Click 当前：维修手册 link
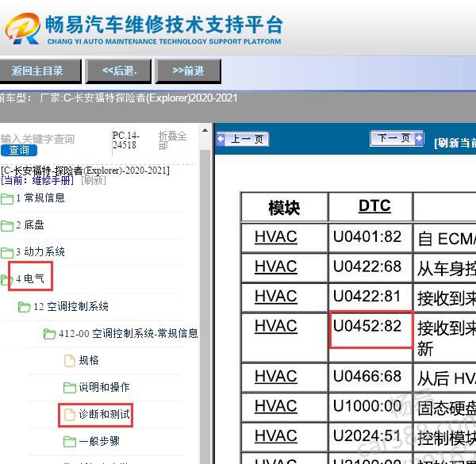 [37, 180]
